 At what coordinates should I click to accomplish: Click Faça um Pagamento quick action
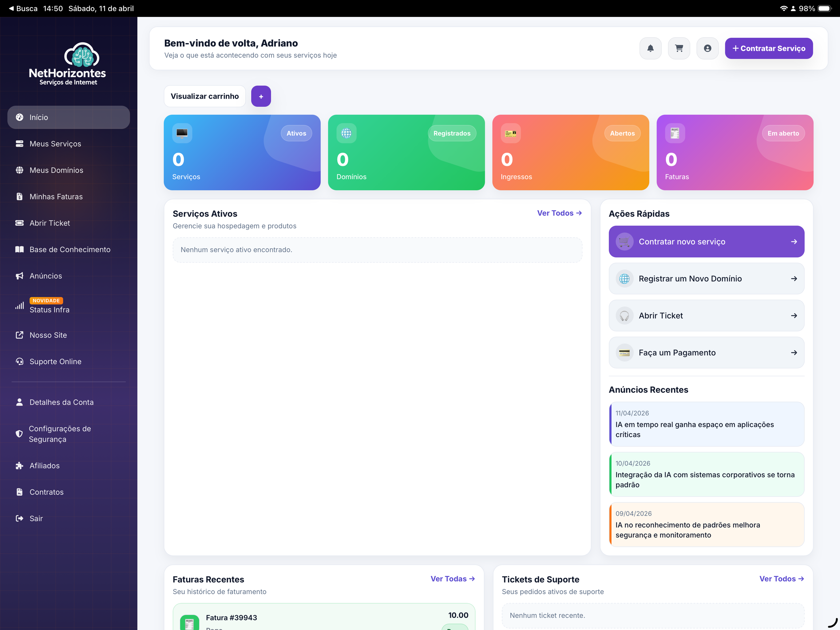click(x=706, y=353)
